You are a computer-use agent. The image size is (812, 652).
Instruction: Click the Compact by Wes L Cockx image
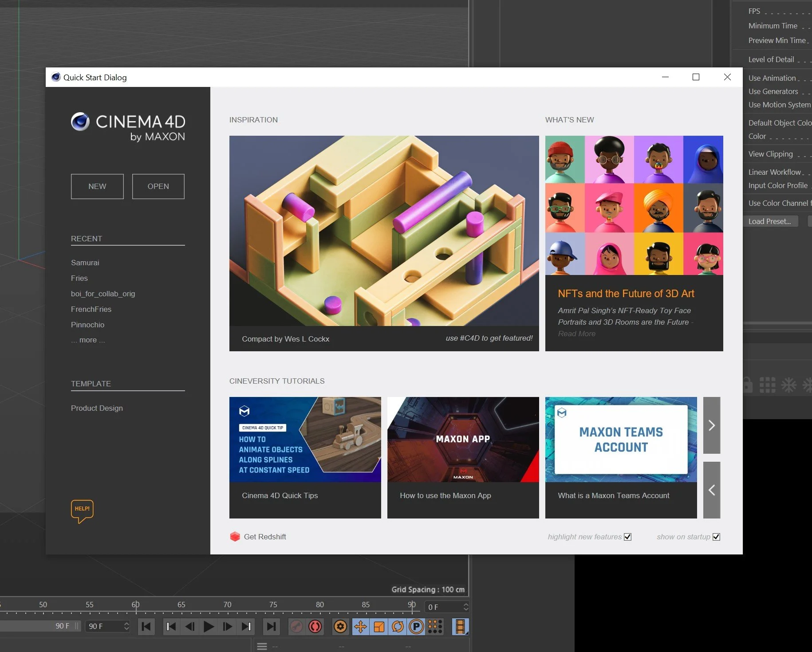[x=384, y=231]
